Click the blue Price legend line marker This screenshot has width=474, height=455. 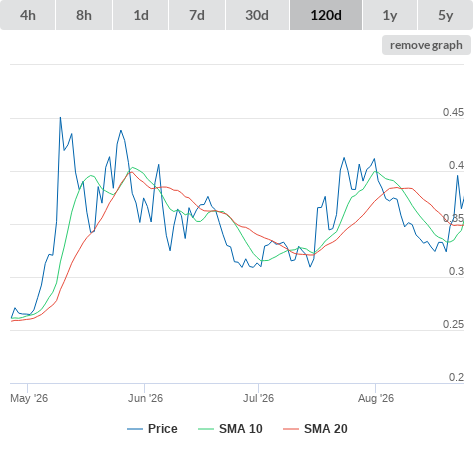coord(135,429)
